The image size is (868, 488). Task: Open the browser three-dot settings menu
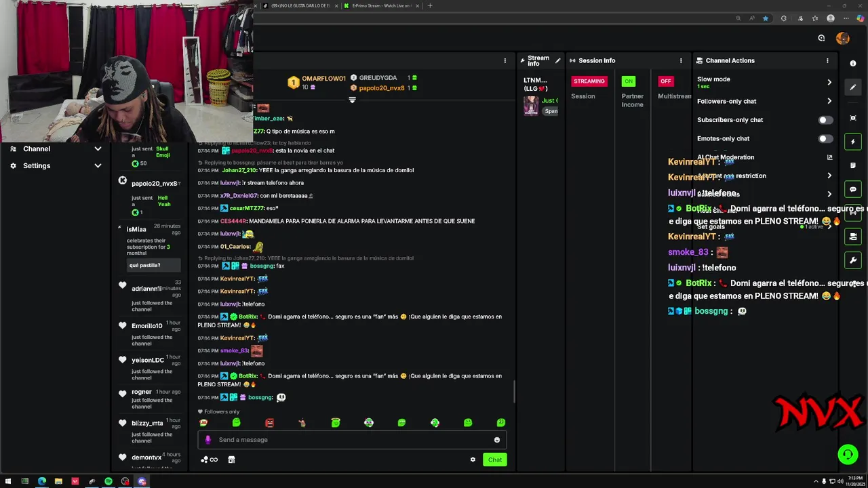click(846, 18)
